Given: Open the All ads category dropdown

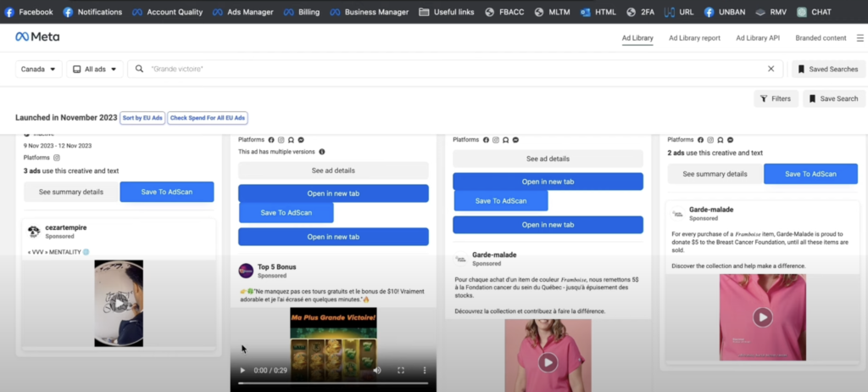Looking at the screenshot, I should (x=95, y=70).
